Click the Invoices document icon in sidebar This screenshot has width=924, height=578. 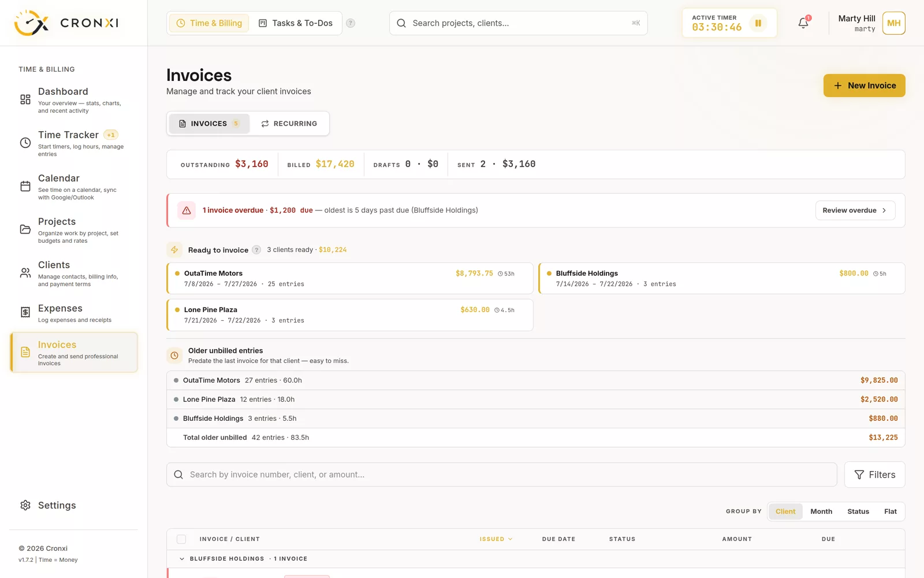pyautogui.click(x=25, y=352)
